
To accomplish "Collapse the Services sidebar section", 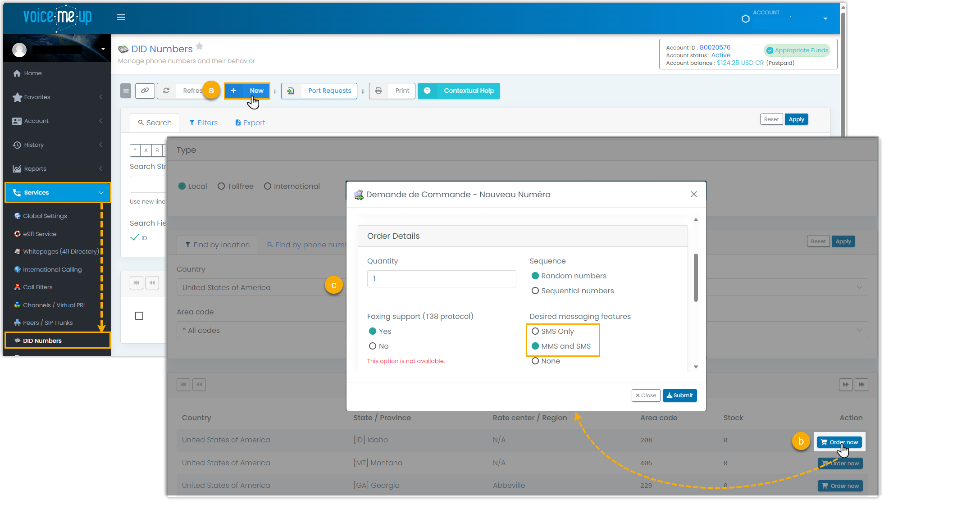I will [x=57, y=192].
